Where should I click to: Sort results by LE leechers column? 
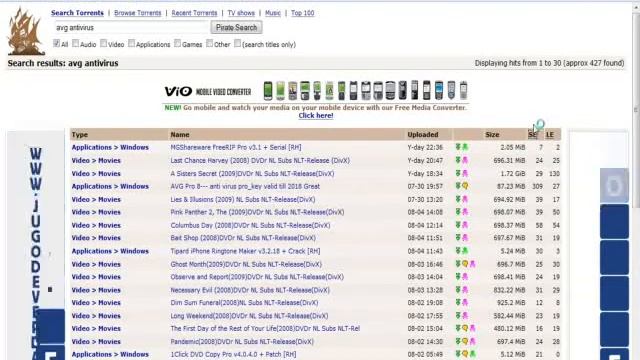point(550,135)
